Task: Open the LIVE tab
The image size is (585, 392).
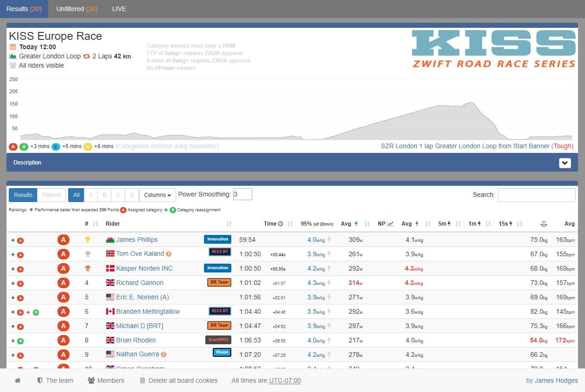Action: pos(119,9)
